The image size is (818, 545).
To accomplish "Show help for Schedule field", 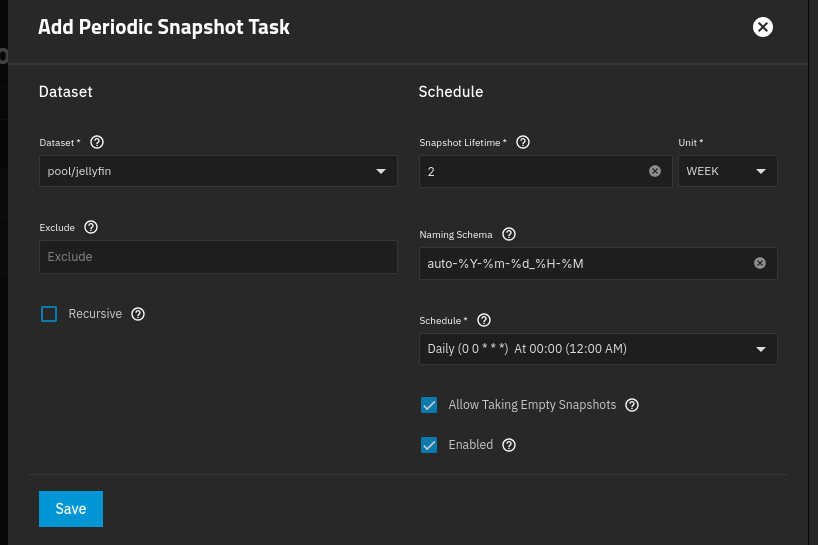I will pyautogui.click(x=484, y=320).
